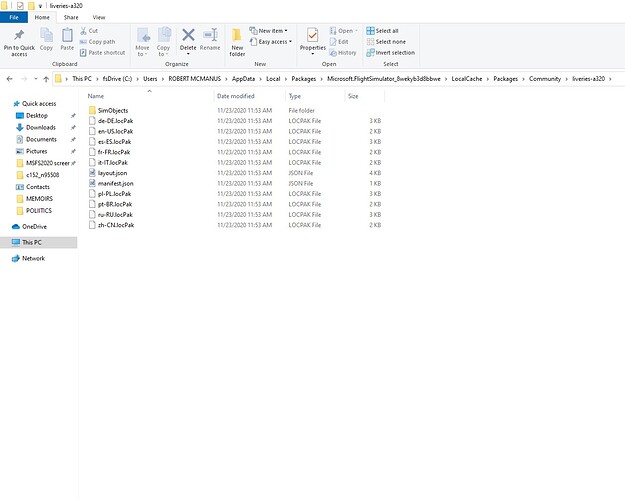Image resolution: width=625 pixels, height=500 pixels.
Task: Sort by Date modified column header
Action: 236,96
